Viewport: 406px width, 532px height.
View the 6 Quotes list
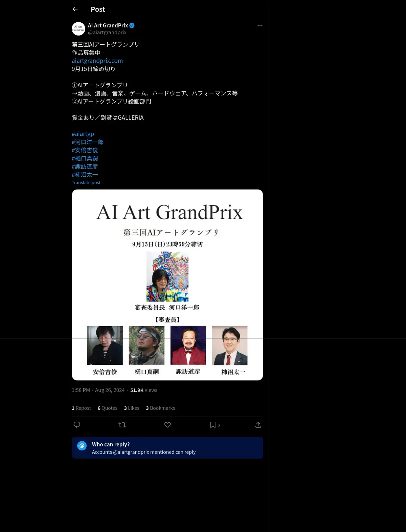(108, 408)
